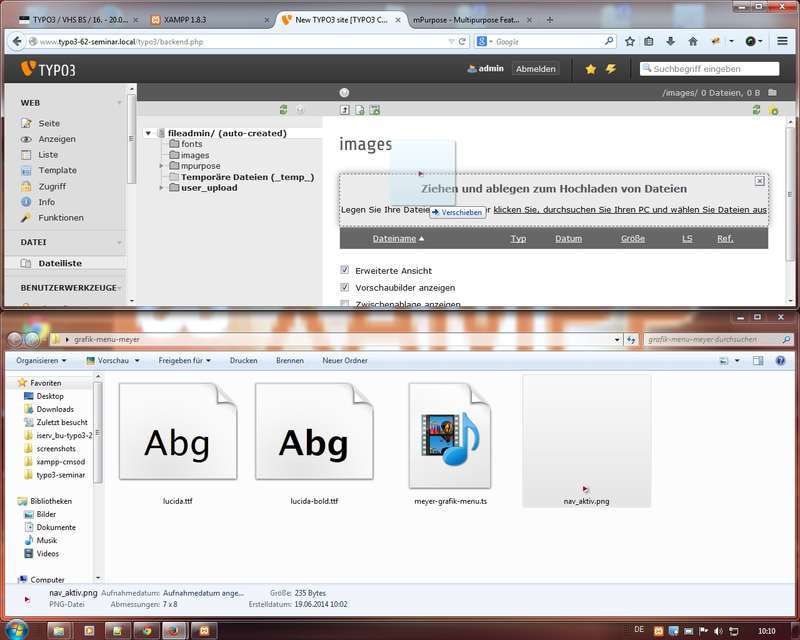This screenshot has height=640, width=800.
Task: Open the Organisieren menu in Explorer
Action: tap(41, 360)
